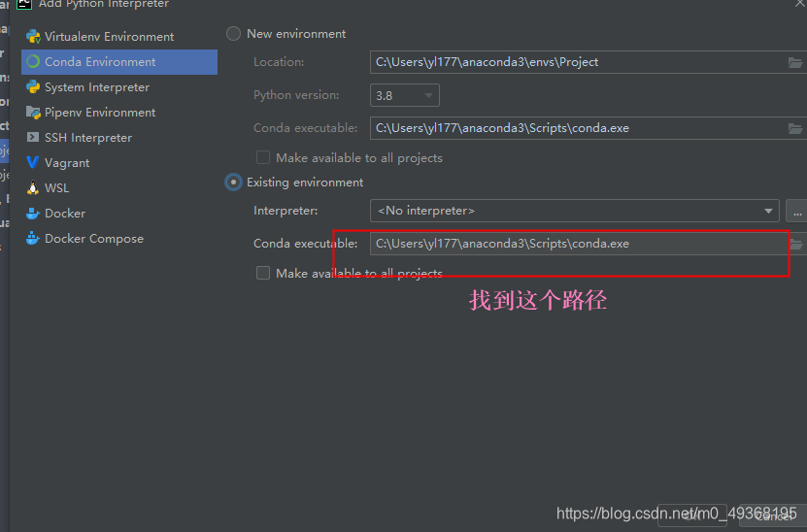
Task: Browse for Location folder icon
Action: (795, 62)
